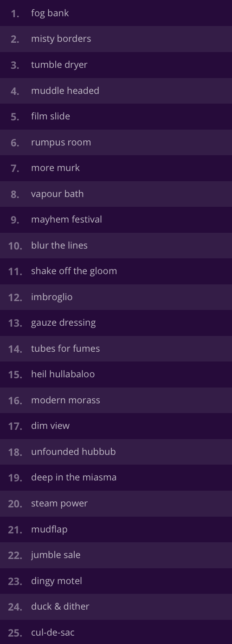
Task: Click track 12 "imbroglio"
Action: 116,297
